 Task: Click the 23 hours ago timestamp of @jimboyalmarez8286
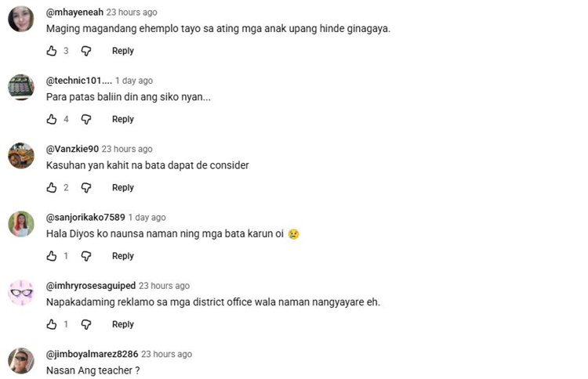166,354
